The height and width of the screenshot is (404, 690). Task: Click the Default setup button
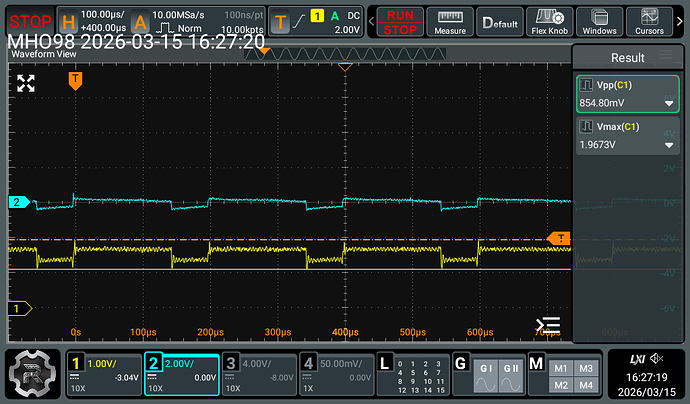pos(501,21)
